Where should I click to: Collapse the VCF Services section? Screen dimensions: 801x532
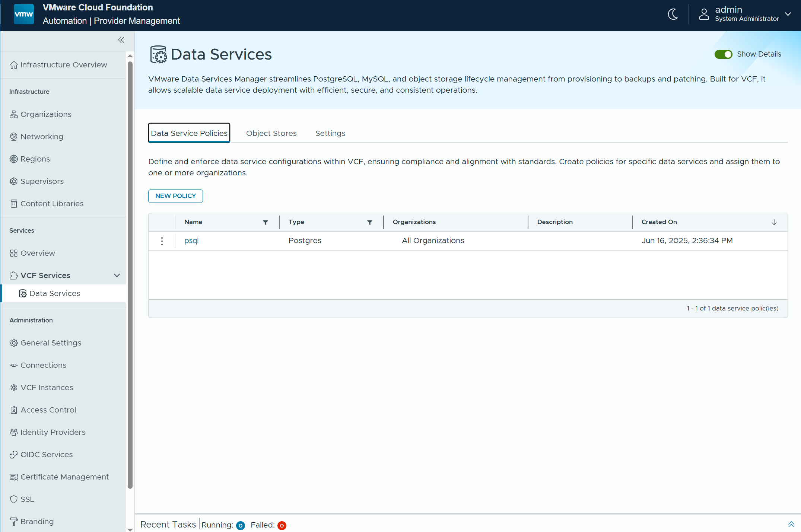point(117,275)
